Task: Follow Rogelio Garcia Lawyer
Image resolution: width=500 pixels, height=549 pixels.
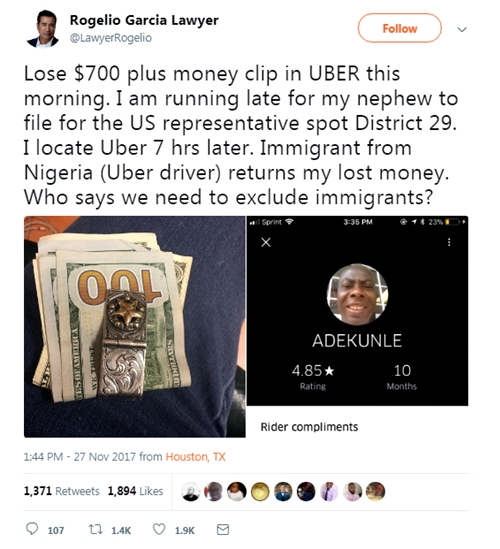Action: pos(400,28)
